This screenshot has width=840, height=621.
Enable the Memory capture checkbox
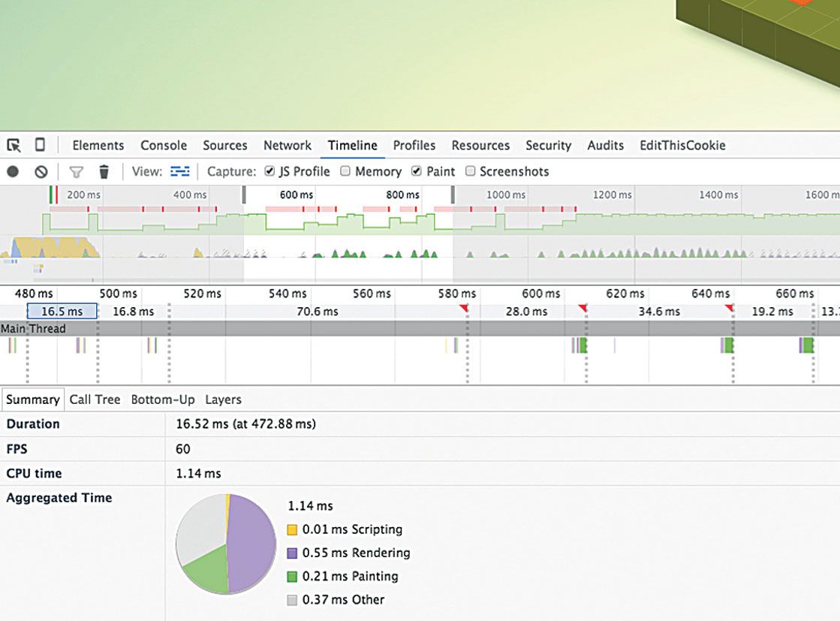tap(345, 171)
